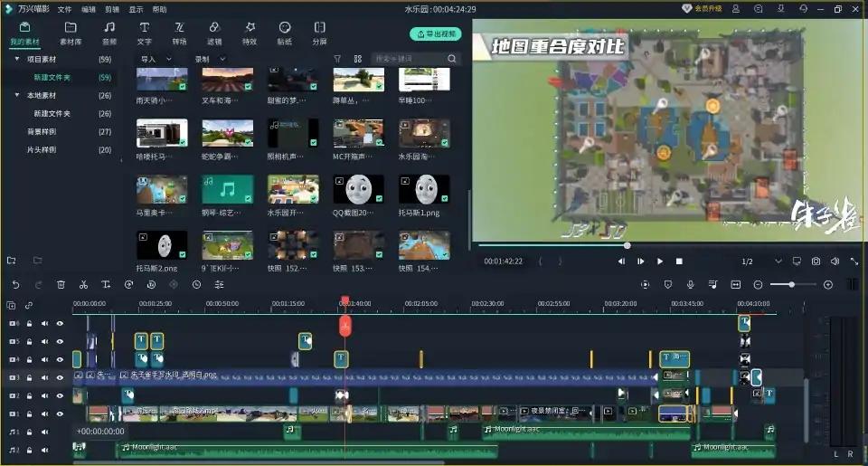Toggle the auto ripple link icon
Screen dimensions: 868x466
point(28,305)
